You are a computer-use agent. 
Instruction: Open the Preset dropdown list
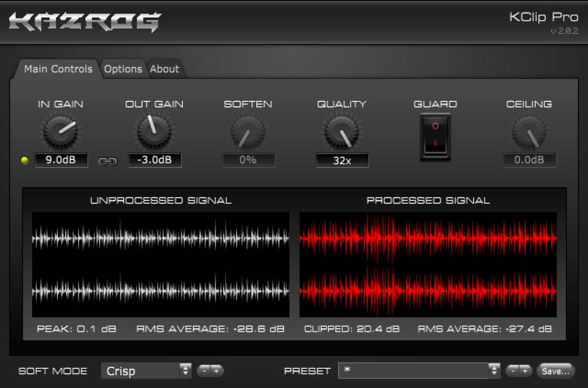tap(419, 371)
